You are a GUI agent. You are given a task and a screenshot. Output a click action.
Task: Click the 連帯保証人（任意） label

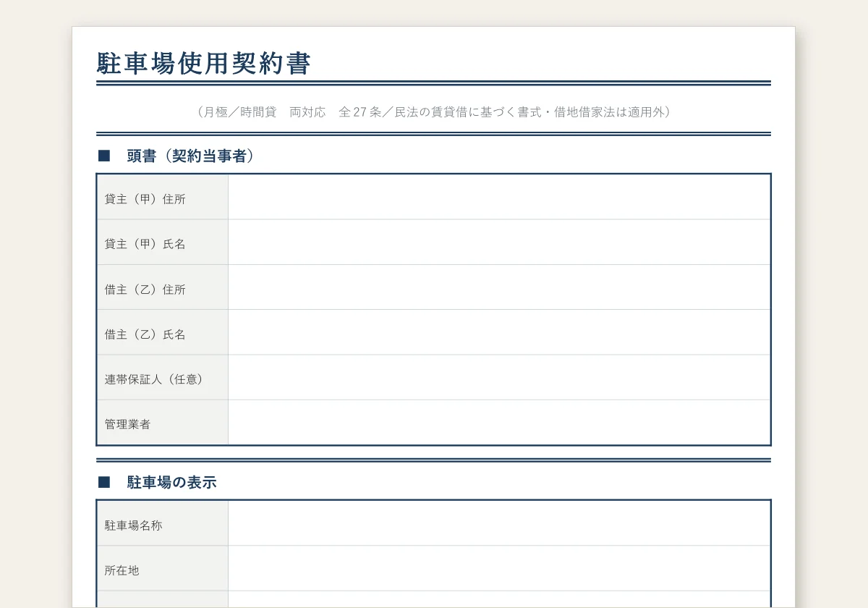point(154,379)
